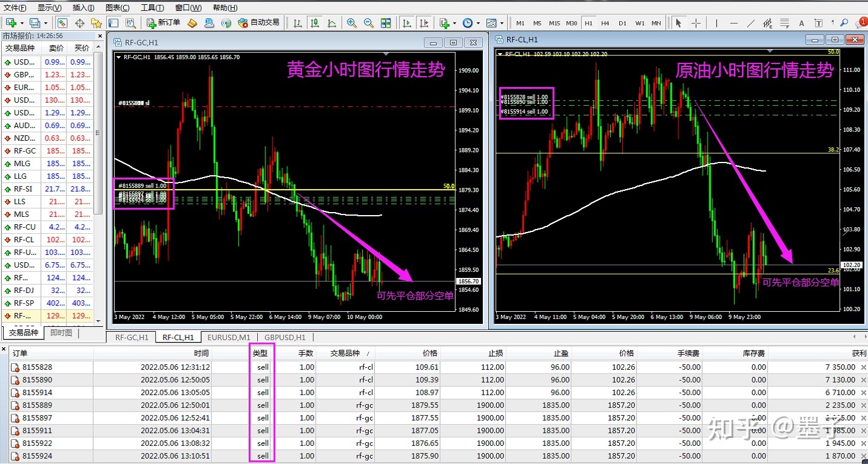Switch chart to candlestick mode
The image size is (868, 464).
pos(314,23)
